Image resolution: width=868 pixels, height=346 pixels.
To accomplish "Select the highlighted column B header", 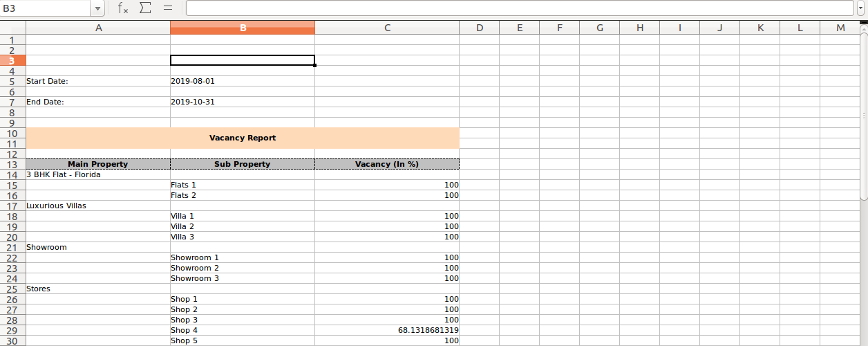I will 243,28.
